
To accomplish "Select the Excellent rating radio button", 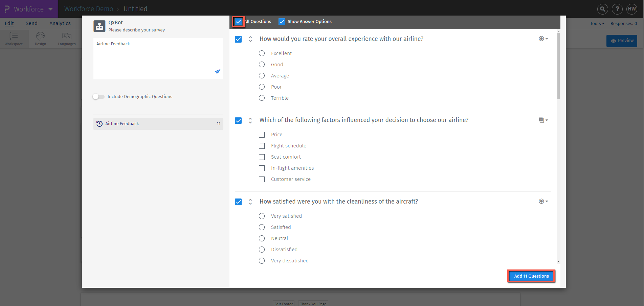I will [x=262, y=53].
